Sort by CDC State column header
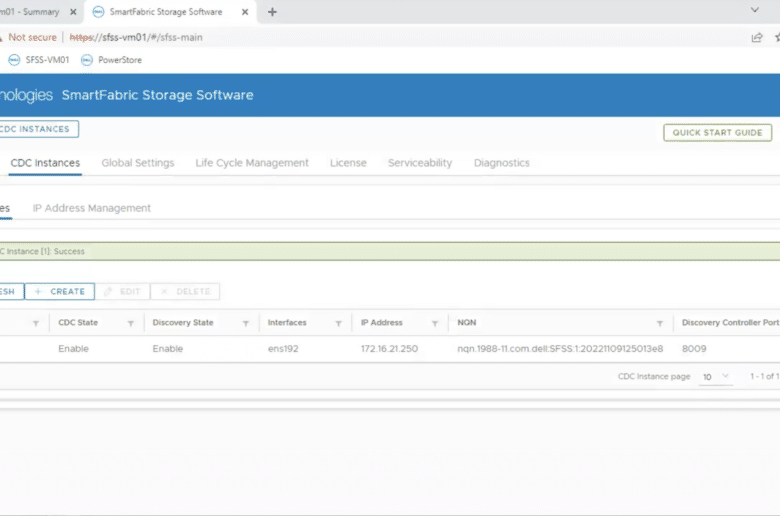The height and width of the screenshot is (516, 780). click(x=78, y=322)
